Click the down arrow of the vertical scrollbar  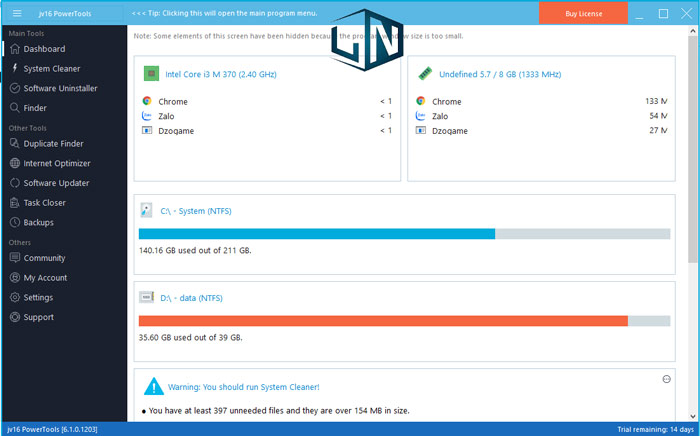click(692, 416)
